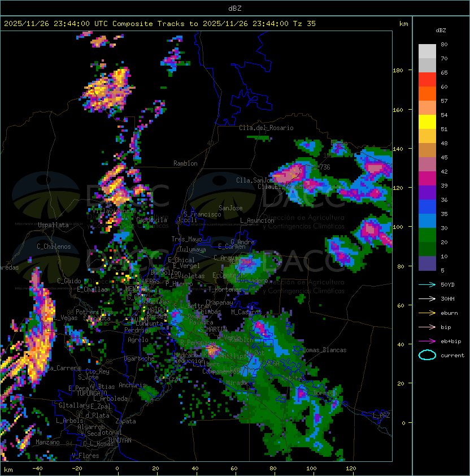Pick the purple swatch between 39 and 36
The image size is (470, 476).
[427, 192]
